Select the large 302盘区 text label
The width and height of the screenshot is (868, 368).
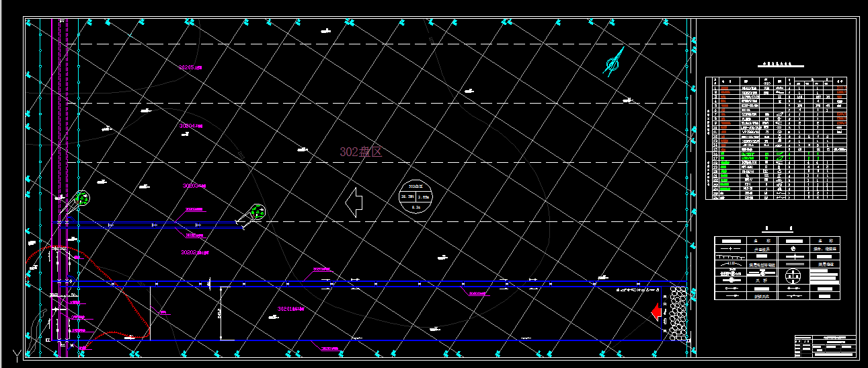coord(361,152)
